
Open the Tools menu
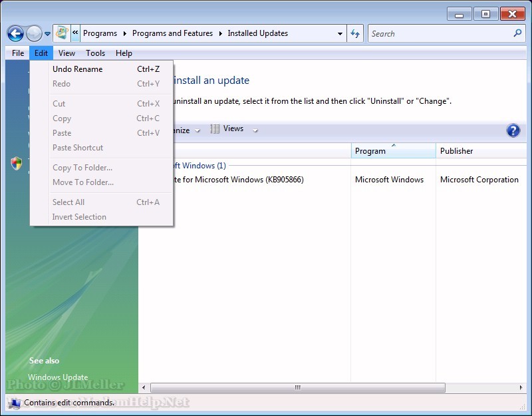pos(95,53)
